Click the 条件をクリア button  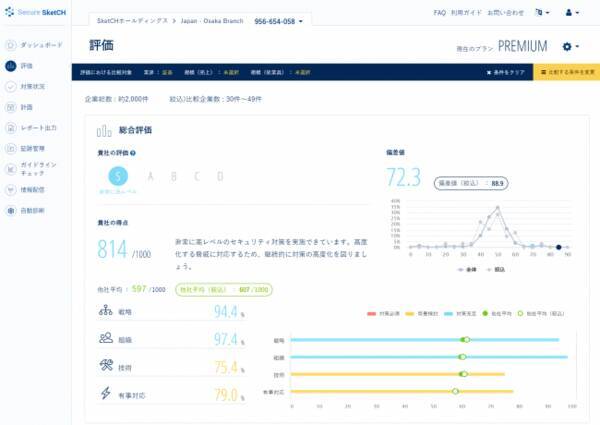503,73
